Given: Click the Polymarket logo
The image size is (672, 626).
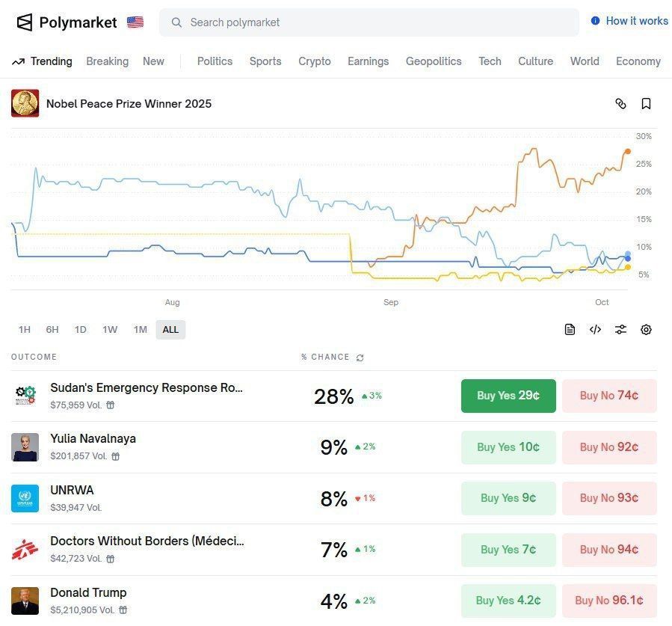Looking at the screenshot, I should tap(67, 22).
